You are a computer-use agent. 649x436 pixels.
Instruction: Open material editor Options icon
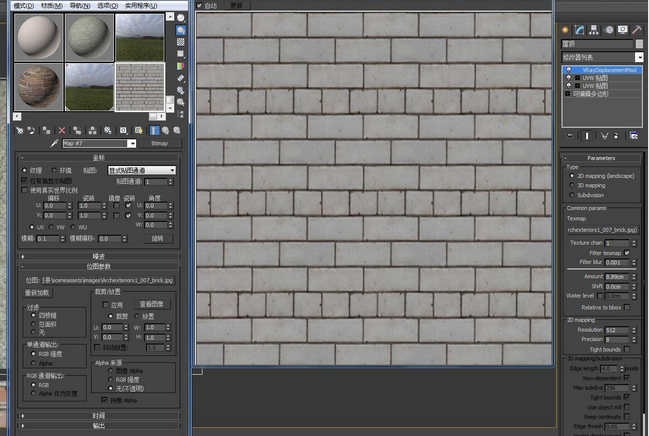click(x=181, y=90)
